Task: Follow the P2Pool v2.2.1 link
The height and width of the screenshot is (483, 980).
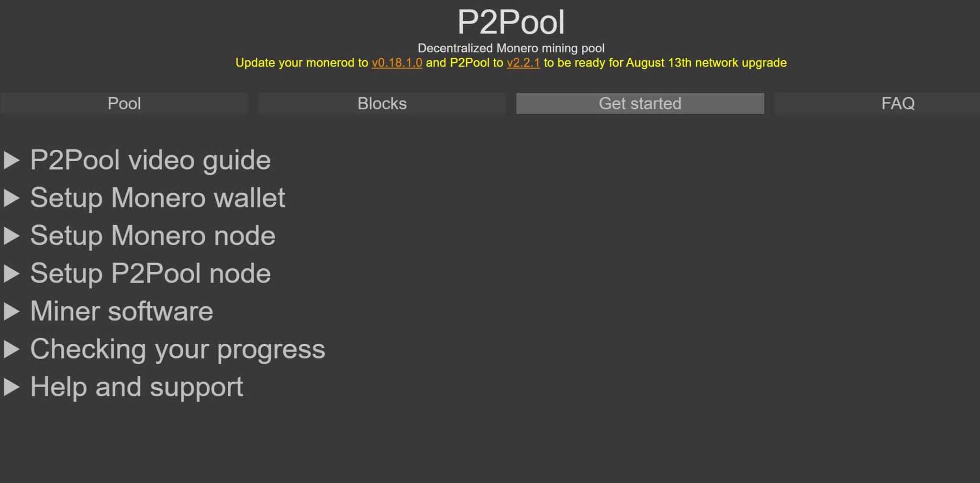Action: 523,63
